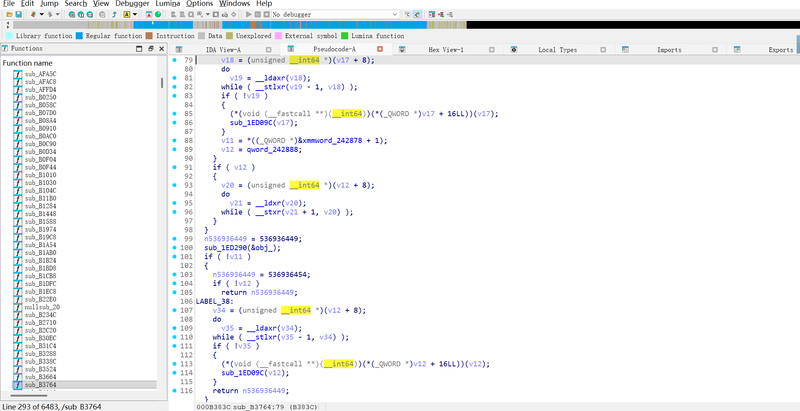Image resolution: width=800 pixels, height=411 pixels.
Task: Click the jump back arrow icon
Action: (33, 14)
